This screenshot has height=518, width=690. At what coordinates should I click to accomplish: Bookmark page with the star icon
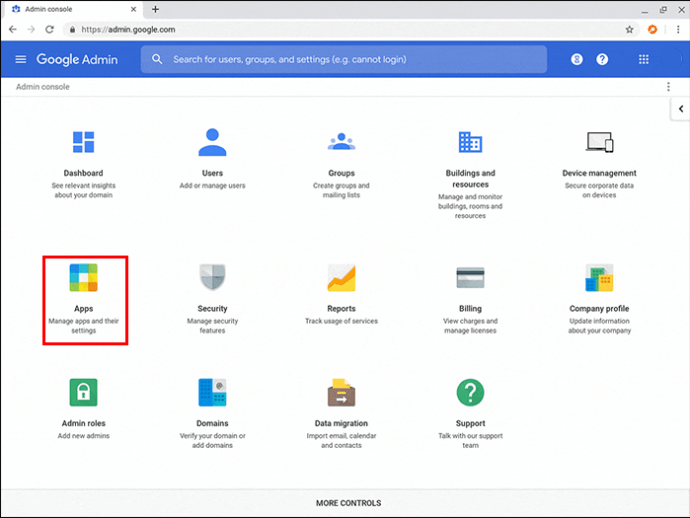[x=629, y=29]
